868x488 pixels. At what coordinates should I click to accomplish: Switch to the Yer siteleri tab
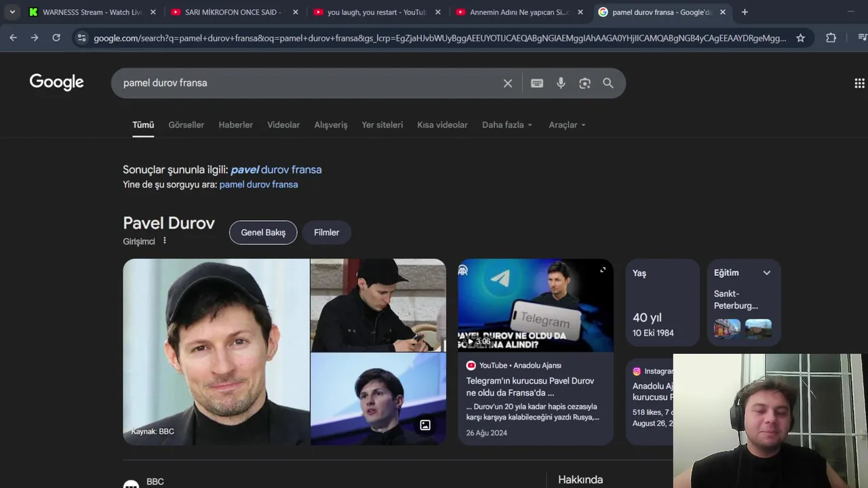[382, 125]
